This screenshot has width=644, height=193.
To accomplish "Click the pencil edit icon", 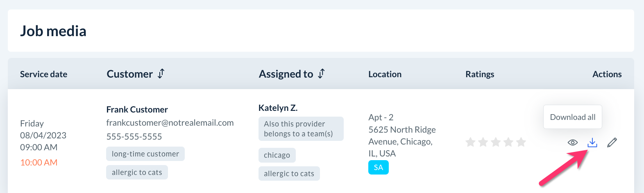I will pyautogui.click(x=612, y=142).
